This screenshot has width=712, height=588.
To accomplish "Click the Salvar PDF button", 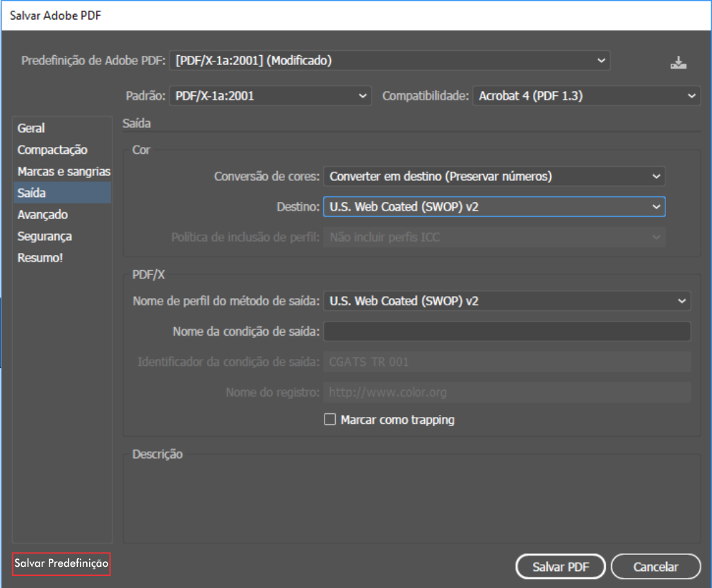I will 560,566.
